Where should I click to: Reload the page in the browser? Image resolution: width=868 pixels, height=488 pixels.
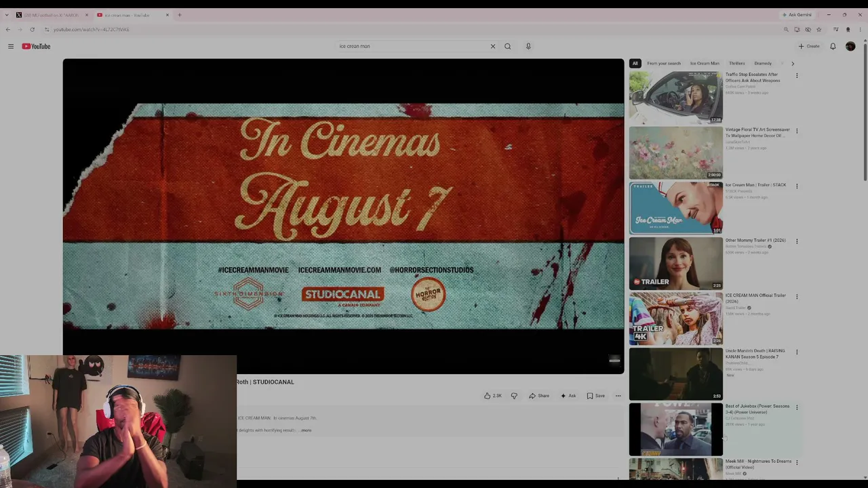32,29
